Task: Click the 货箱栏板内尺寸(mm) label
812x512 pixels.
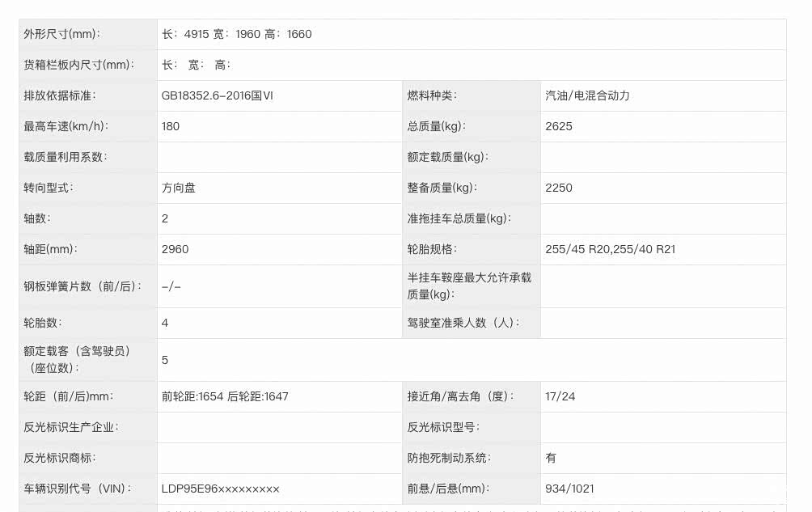Action: point(79,65)
